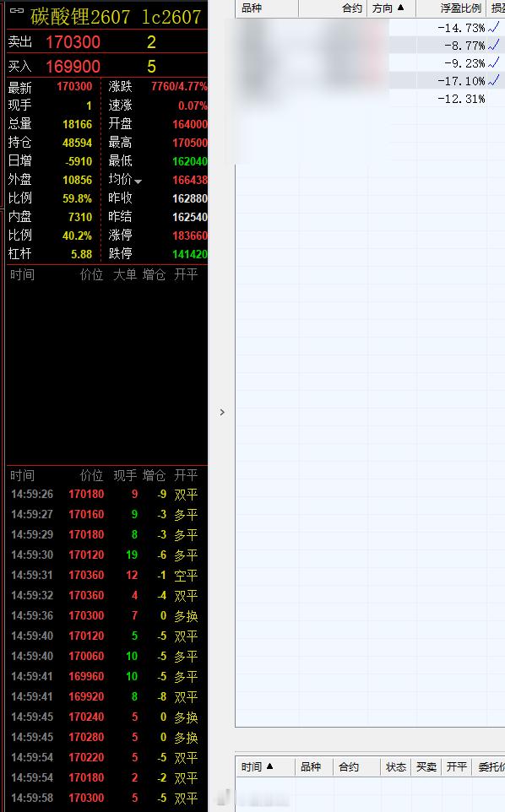Click the 大单 column header
505x812 pixels.
[125, 274]
